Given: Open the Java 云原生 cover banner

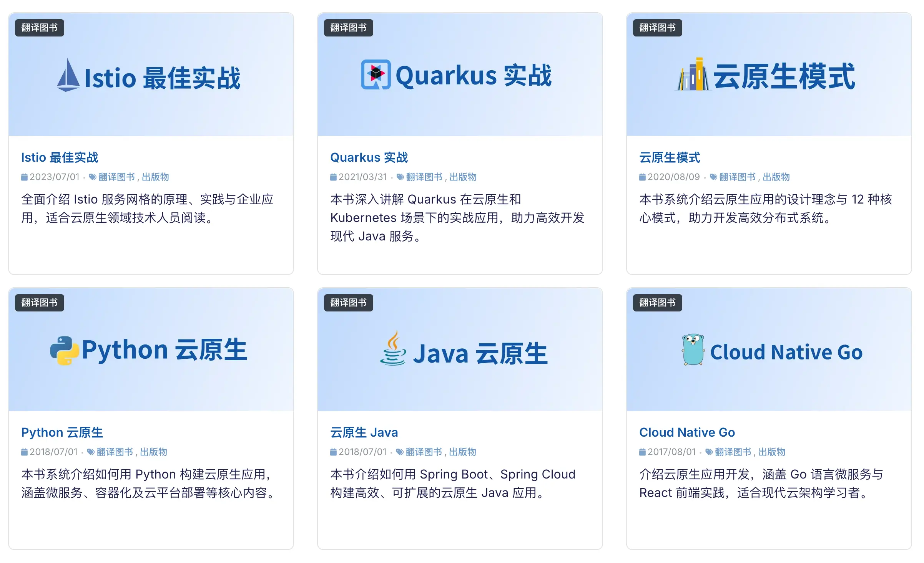Looking at the screenshot, I should coord(460,349).
